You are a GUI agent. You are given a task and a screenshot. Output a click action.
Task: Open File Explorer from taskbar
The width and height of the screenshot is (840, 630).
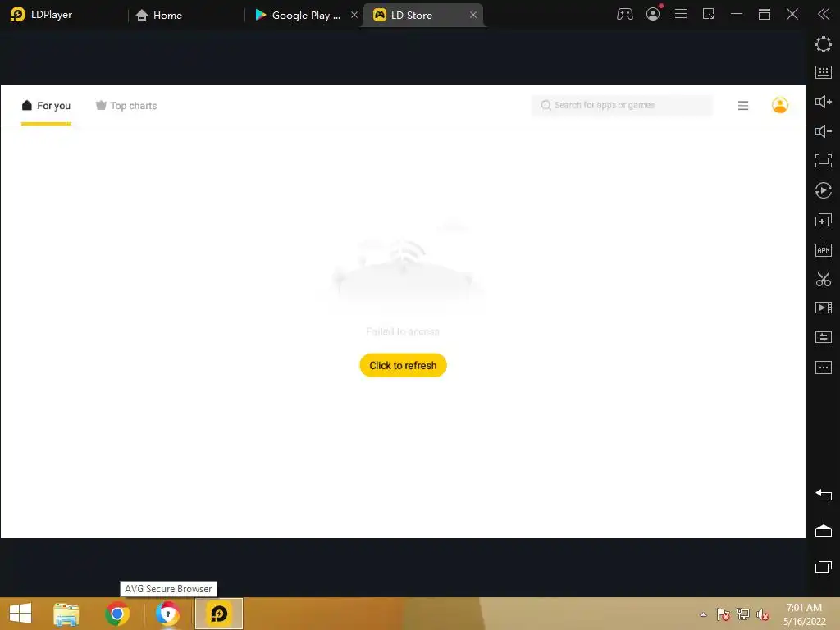pos(66,614)
